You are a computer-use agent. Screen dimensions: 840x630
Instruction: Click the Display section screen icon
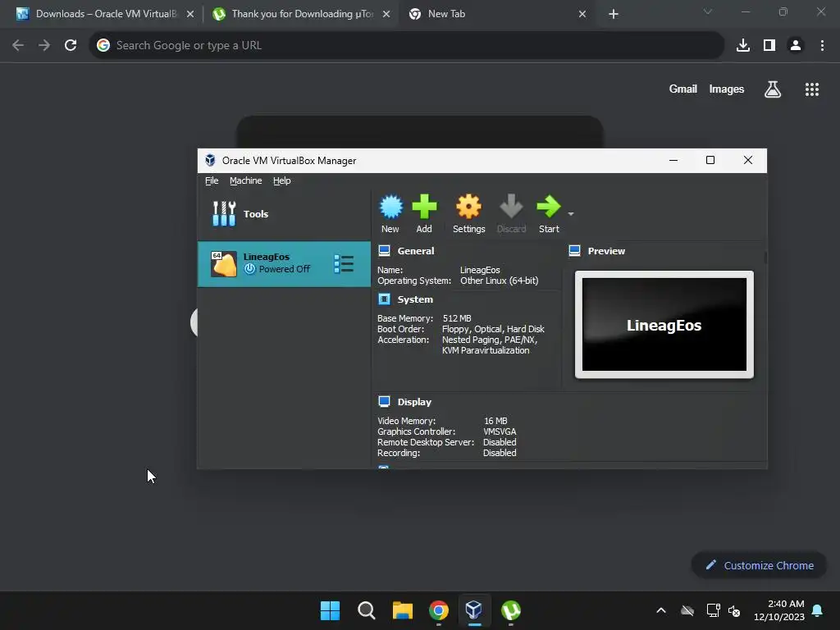point(384,401)
